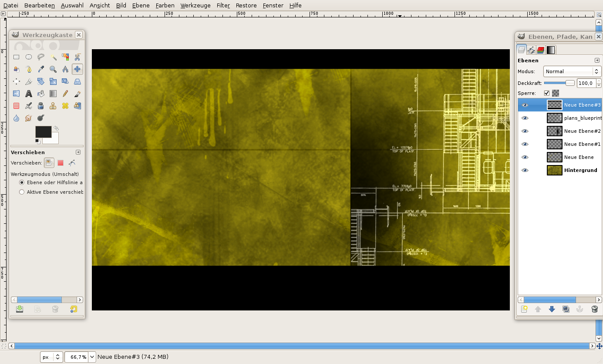The width and height of the screenshot is (603, 364).
Task: Hide the Hintergrund layer
Action: click(x=525, y=170)
